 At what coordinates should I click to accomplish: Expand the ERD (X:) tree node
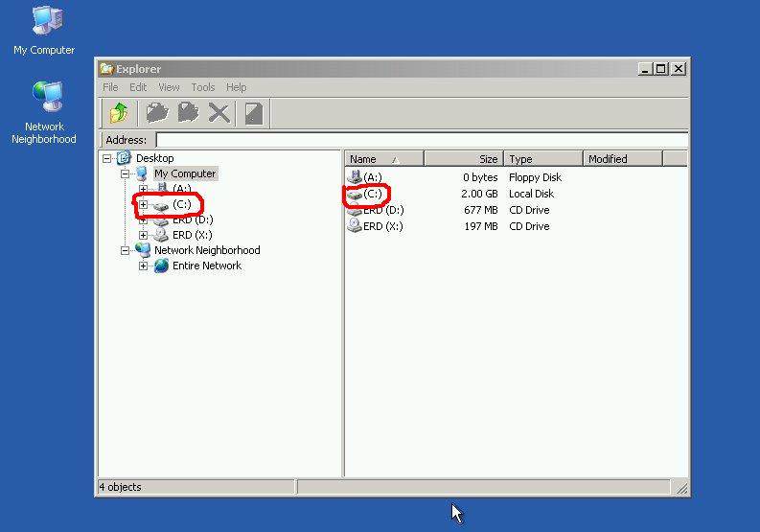pos(143,235)
